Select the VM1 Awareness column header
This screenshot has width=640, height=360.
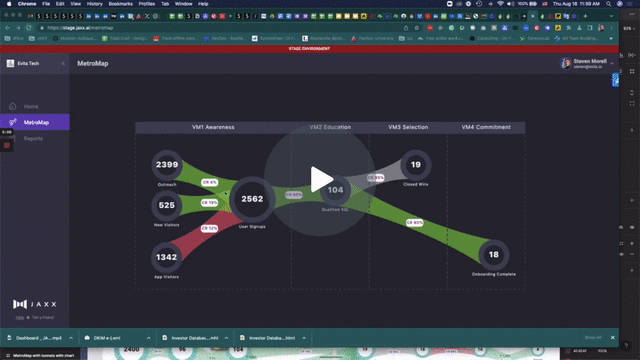point(213,127)
